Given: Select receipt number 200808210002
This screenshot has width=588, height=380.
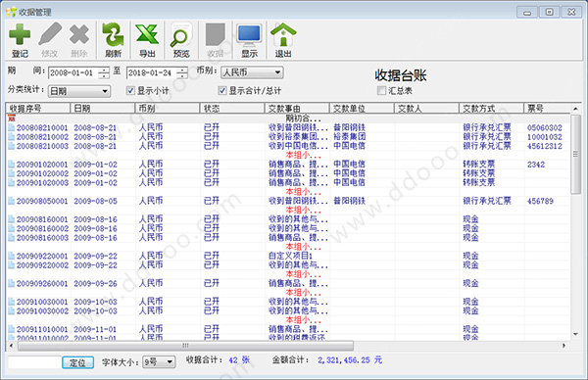Looking at the screenshot, I should click(x=42, y=137).
